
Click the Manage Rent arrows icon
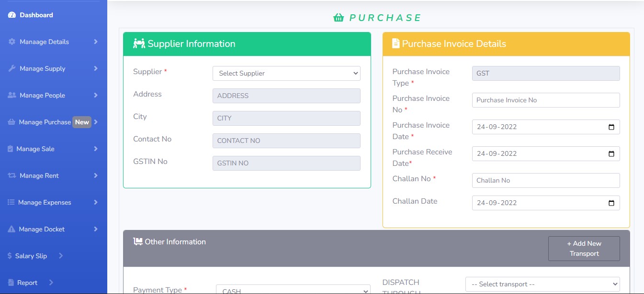coord(12,176)
